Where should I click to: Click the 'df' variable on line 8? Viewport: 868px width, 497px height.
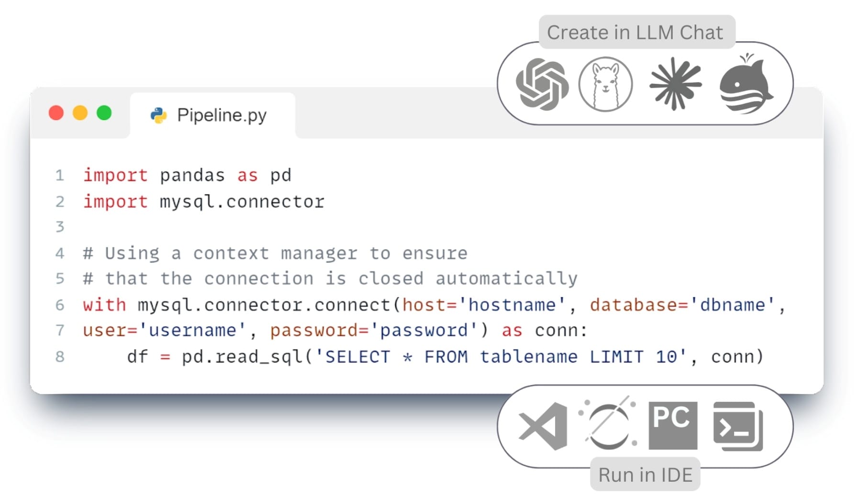(x=138, y=356)
